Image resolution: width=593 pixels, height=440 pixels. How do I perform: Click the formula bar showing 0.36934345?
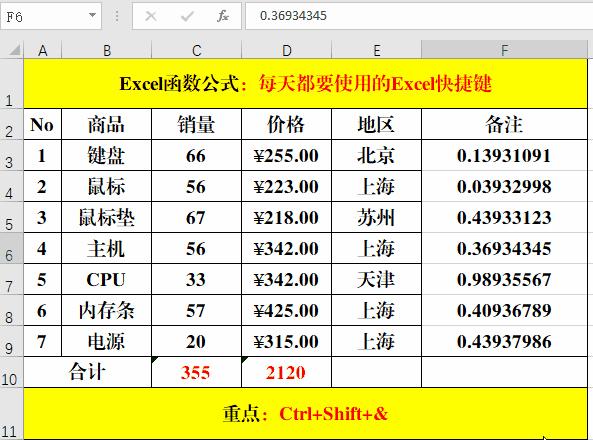(419, 16)
